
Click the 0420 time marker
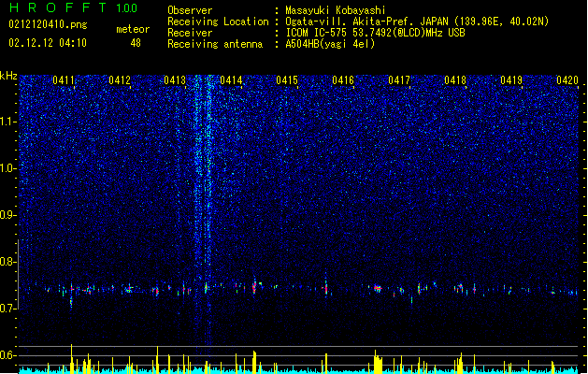point(567,80)
